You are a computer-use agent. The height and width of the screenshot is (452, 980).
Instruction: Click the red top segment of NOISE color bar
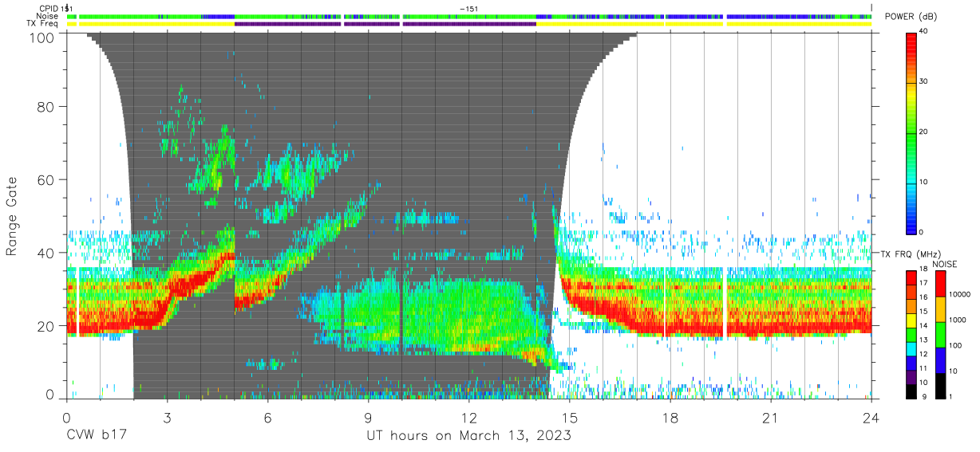click(x=941, y=284)
